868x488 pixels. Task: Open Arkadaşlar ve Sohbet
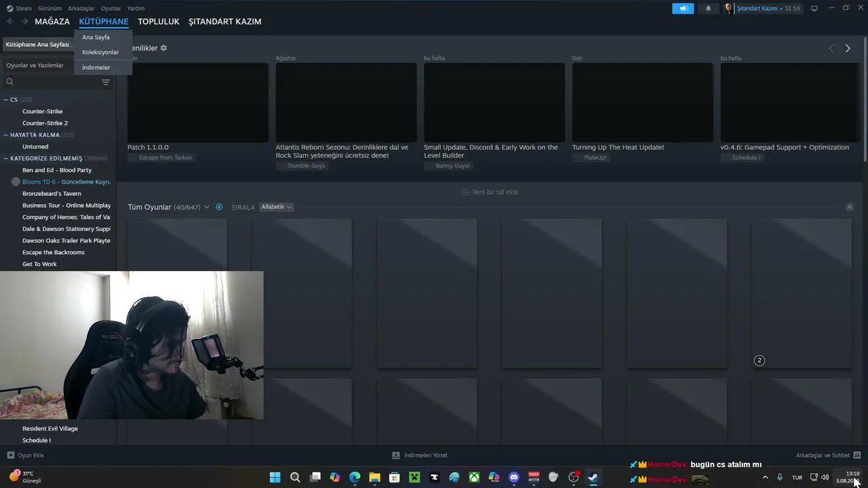tap(829, 455)
